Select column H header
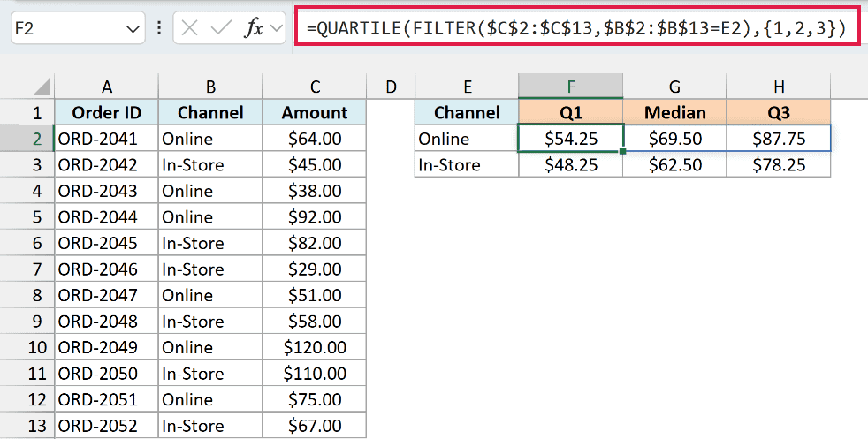The height and width of the screenshot is (439, 868). tap(779, 87)
